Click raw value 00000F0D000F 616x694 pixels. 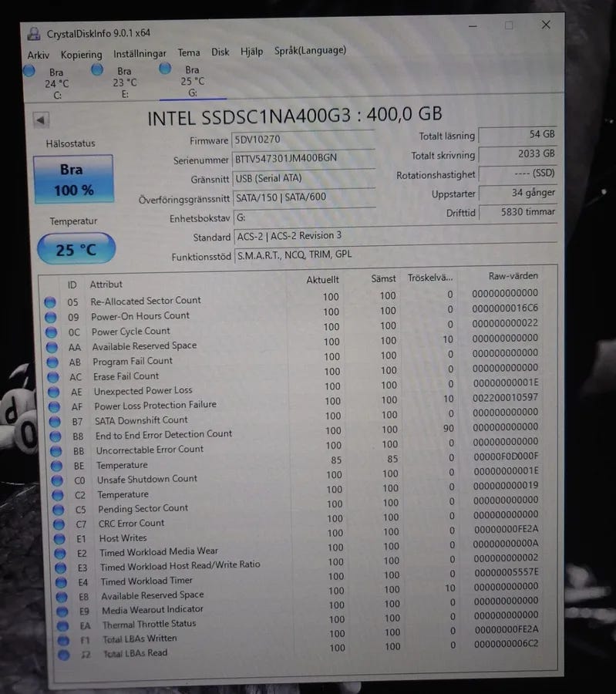(507, 456)
